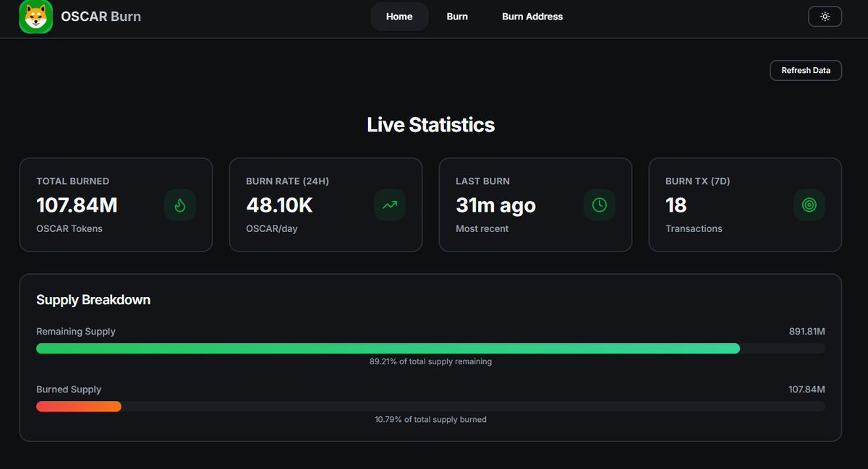Click the orange Burned Supply progress bar
Screen dimensions: 868x469
[x=79, y=406]
